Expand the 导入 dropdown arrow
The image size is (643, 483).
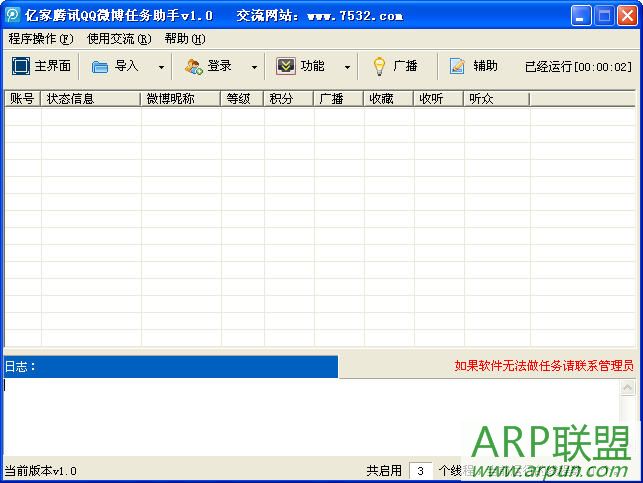coord(161,67)
